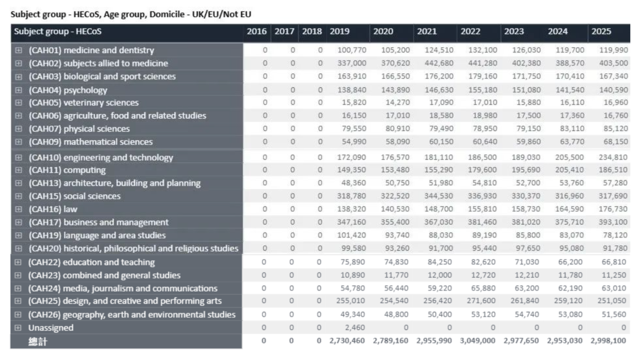Expand the (CAH07) physical sciences row
This screenshot has height=359, width=644.
tap(18, 129)
